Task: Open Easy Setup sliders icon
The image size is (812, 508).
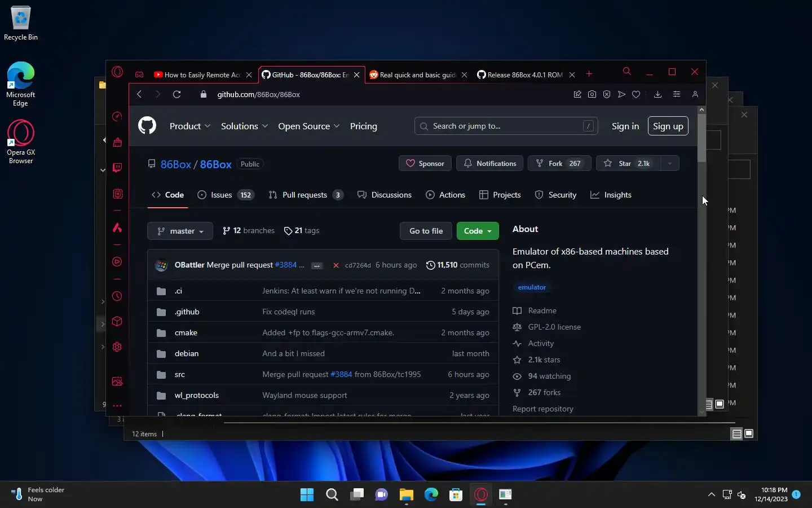Action: tap(677, 94)
